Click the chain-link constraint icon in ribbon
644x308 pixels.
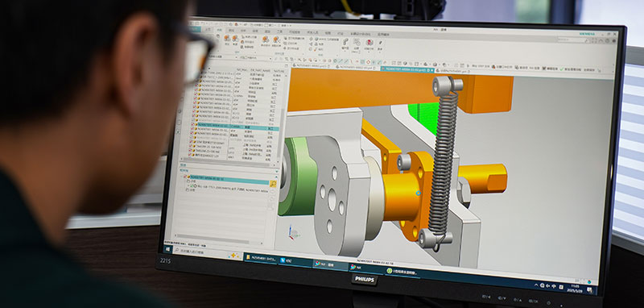[345, 42]
